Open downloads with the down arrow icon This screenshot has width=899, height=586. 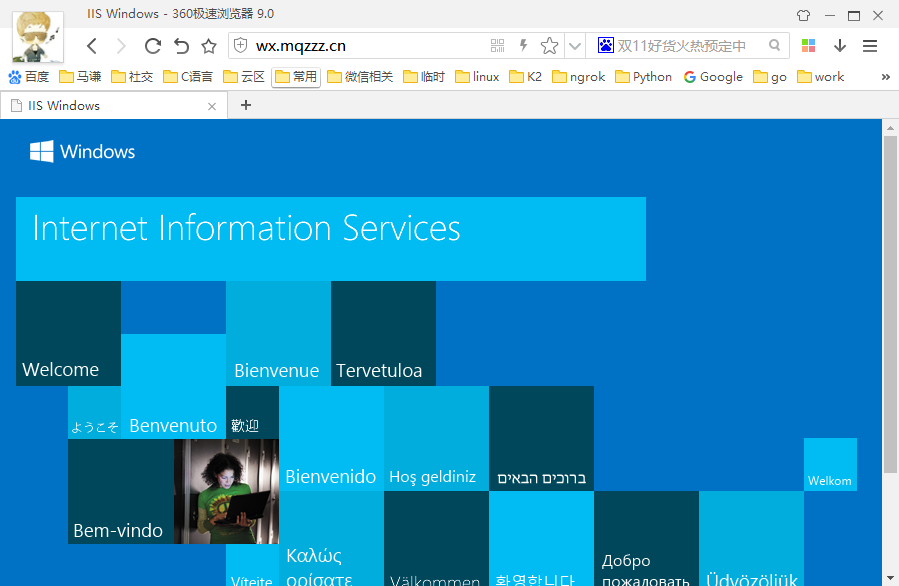[x=840, y=46]
